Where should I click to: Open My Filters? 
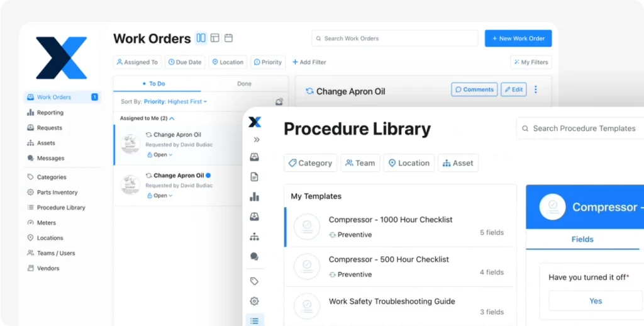click(531, 62)
